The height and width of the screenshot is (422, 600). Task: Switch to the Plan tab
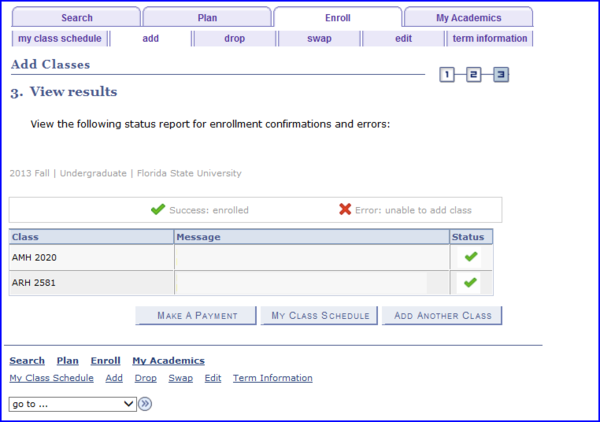(207, 18)
